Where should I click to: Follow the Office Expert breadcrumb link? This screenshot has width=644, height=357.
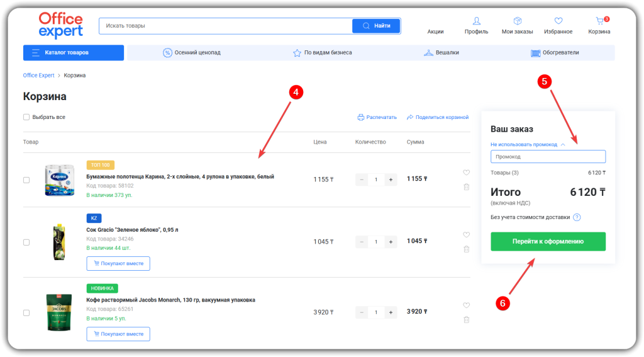point(38,76)
